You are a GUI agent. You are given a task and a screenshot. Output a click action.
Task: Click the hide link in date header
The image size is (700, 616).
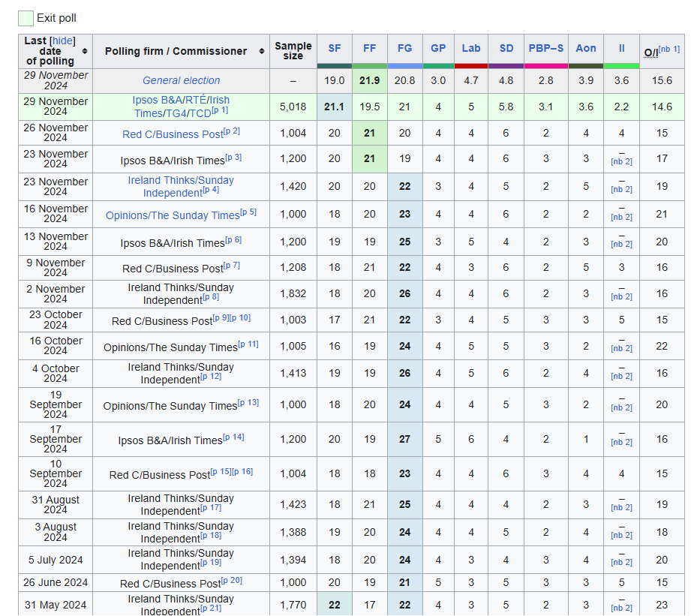click(62, 41)
